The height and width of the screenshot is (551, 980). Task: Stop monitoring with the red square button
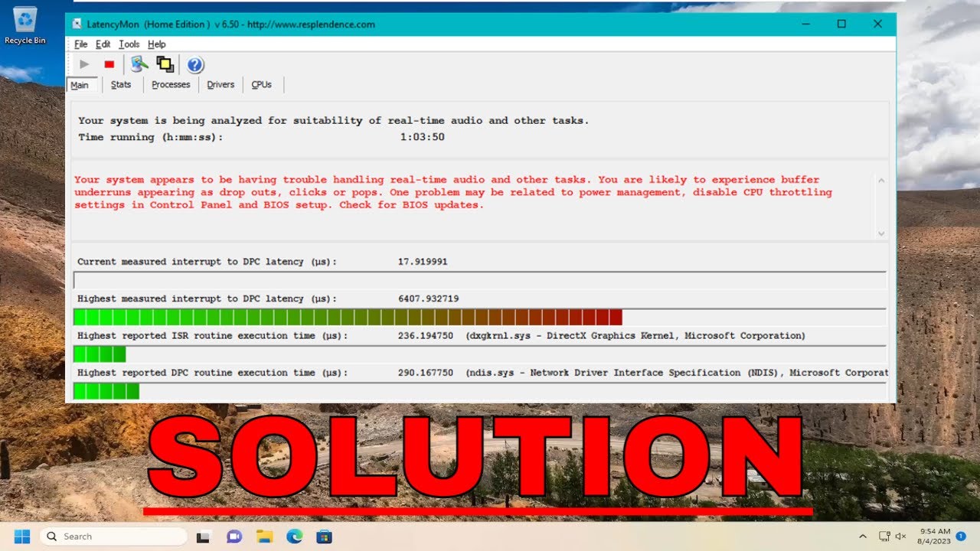click(109, 64)
